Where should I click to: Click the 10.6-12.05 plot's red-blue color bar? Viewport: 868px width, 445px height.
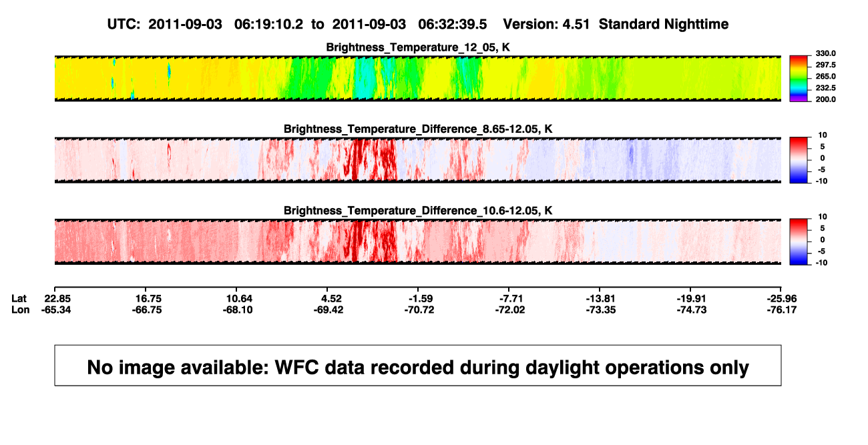(x=799, y=242)
